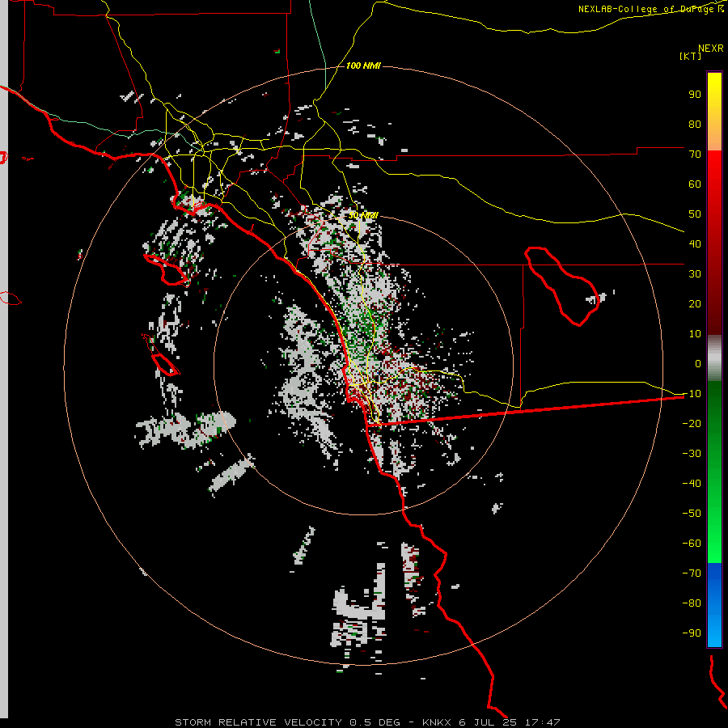Click the 90 value on velocity scale
728x728 pixels.
[695, 95]
